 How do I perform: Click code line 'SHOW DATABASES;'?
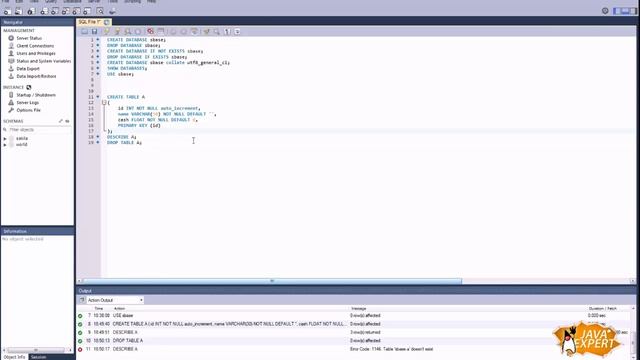[127, 69]
